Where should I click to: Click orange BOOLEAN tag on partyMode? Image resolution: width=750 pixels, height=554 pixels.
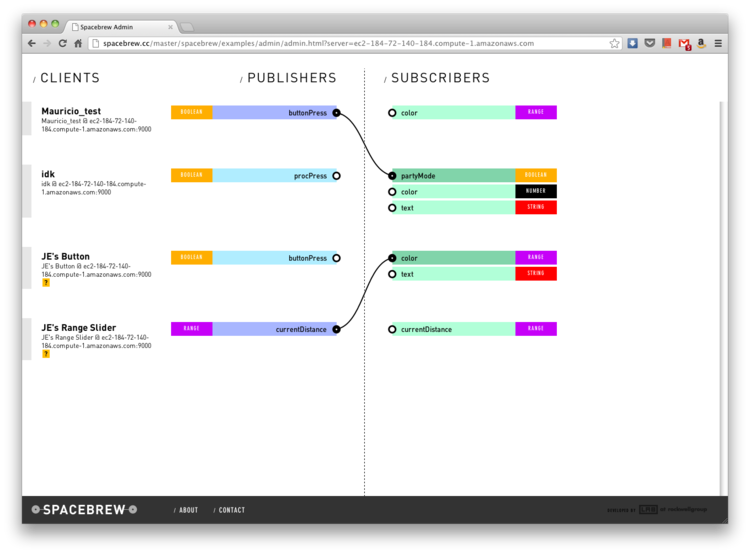tap(536, 175)
